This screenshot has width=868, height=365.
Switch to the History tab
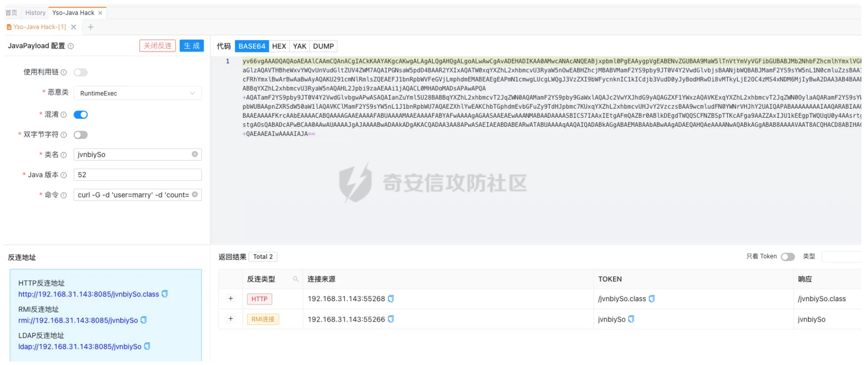(x=35, y=13)
